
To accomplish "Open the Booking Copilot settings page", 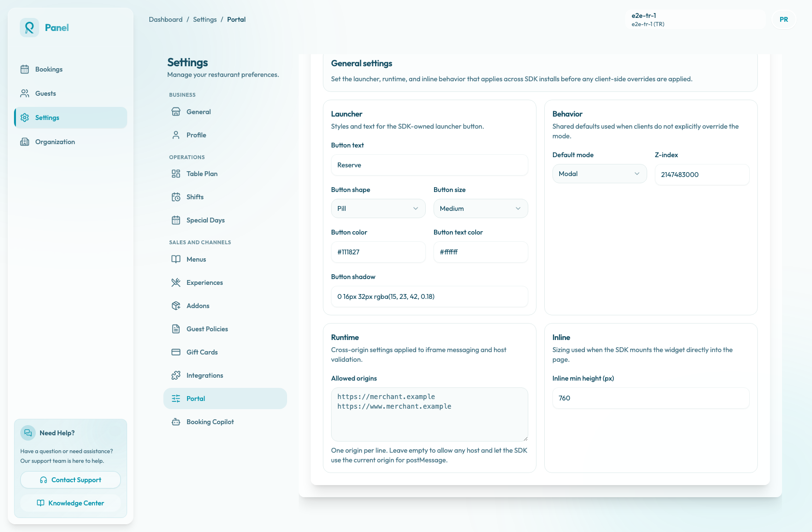I will point(225,422).
